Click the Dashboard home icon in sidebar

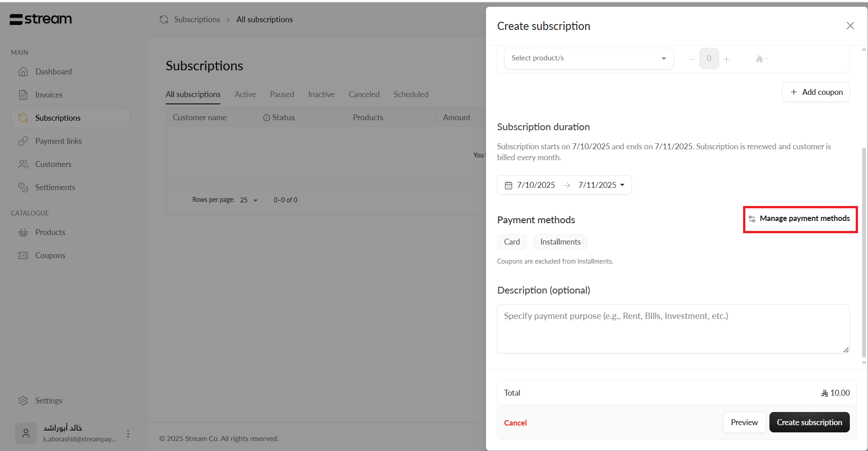23,72
